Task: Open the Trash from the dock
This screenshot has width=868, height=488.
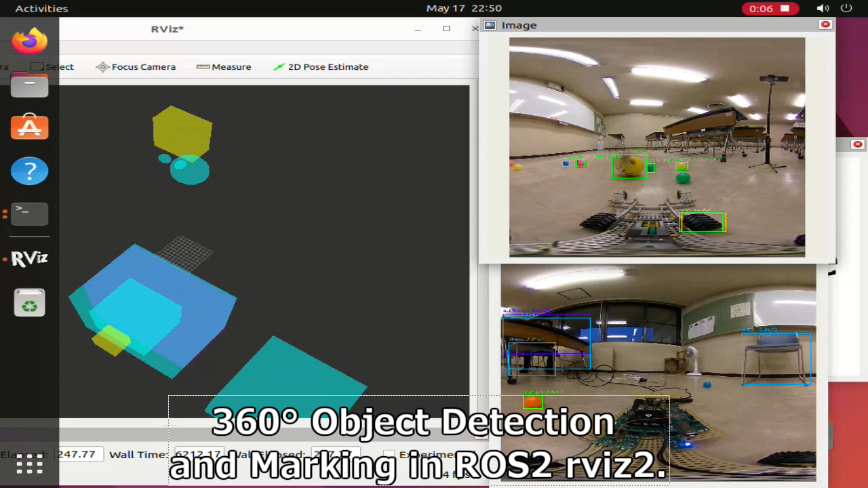Action: (29, 302)
